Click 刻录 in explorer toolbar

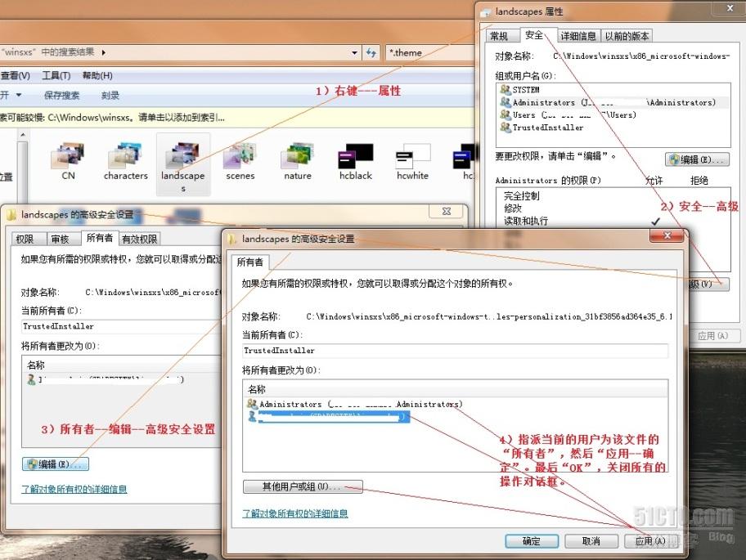coord(110,95)
